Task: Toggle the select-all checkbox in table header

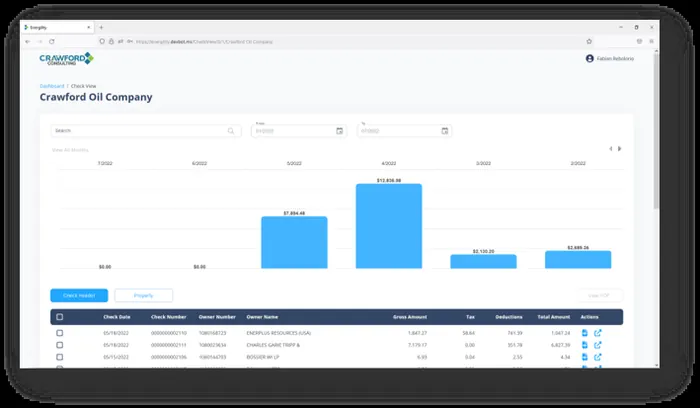Action: click(60, 317)
